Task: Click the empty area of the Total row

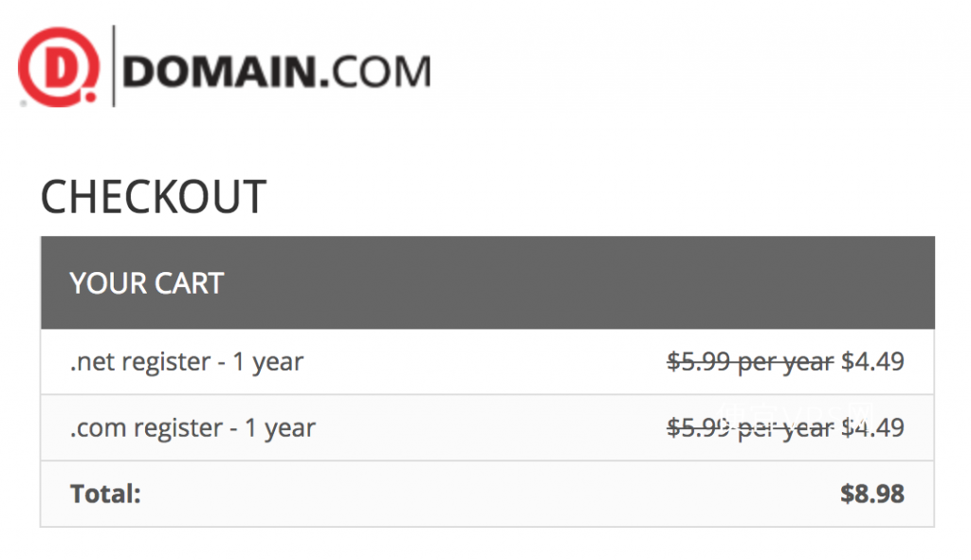Action: pyautogui.click(x=489, y=494)
